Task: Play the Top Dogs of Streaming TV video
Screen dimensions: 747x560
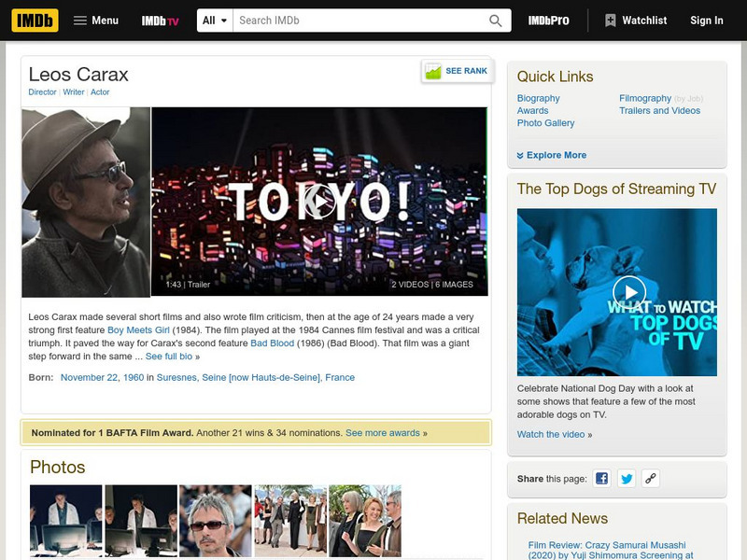Action: pos(630,292)
